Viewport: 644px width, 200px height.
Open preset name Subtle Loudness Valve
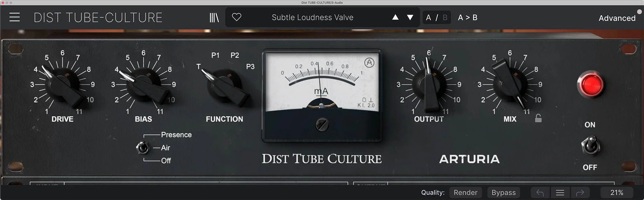(x=313, y=17)
